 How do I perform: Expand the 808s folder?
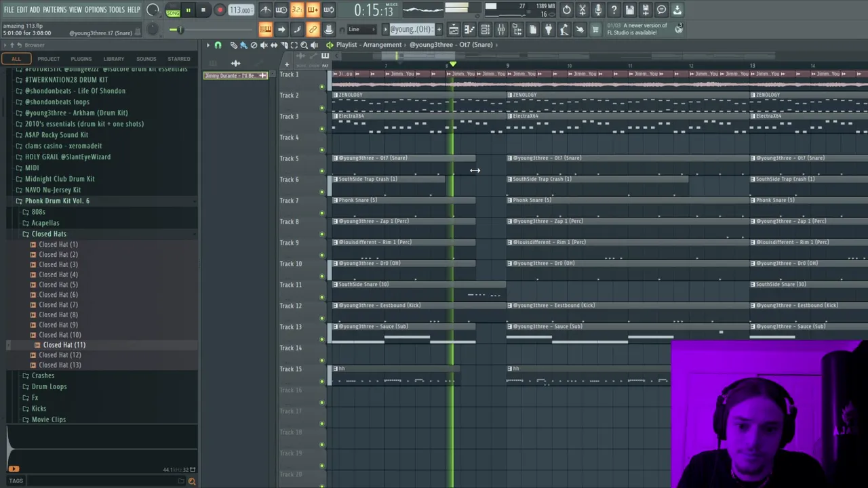[38, 211]
